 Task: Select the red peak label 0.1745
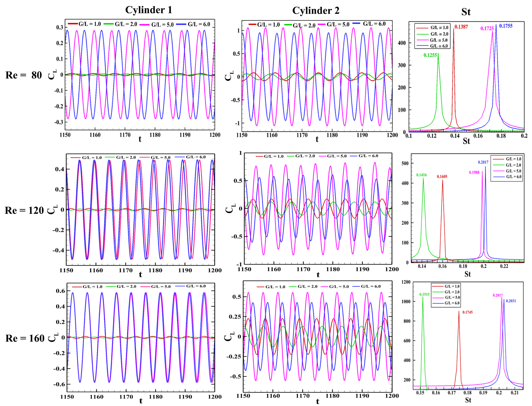tap(467, 312)
